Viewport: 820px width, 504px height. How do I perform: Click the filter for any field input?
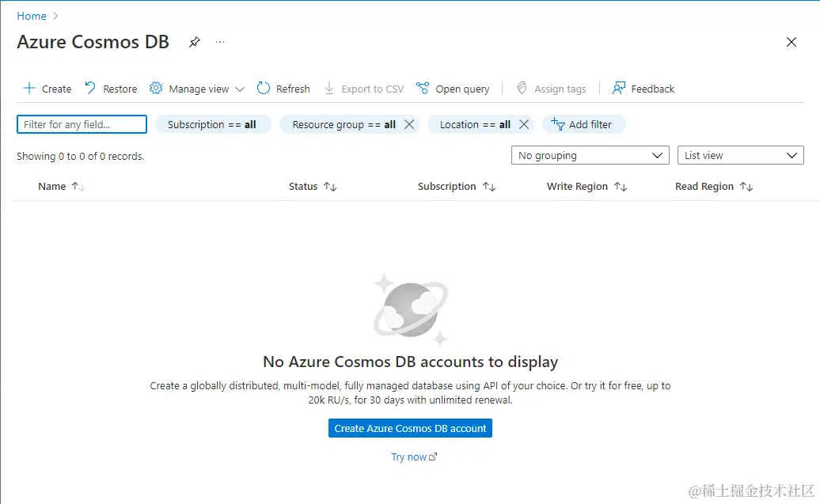click(81, 124)
